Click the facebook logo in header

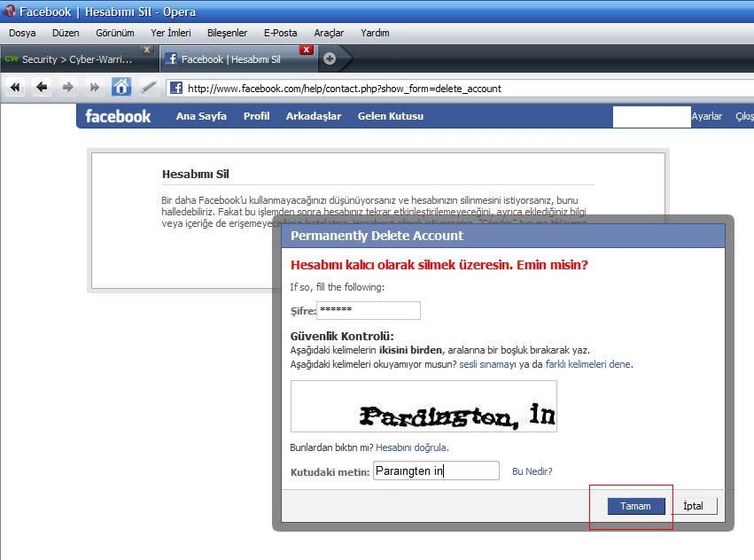(118, 116)
